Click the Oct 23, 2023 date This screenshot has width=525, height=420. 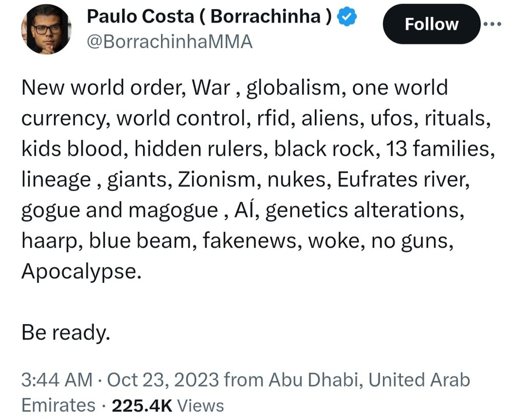(x=163, y=380)
